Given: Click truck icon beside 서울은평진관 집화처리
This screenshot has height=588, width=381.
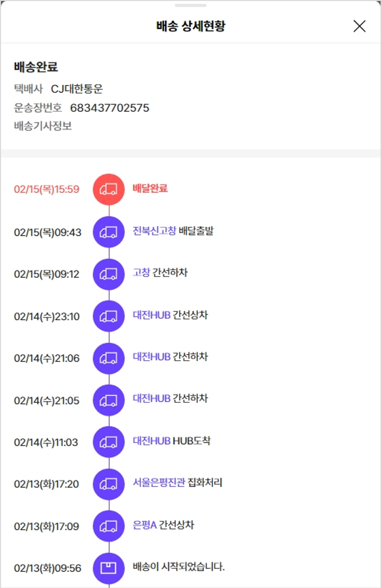Looking at the screenshot, I should [109, 484].
